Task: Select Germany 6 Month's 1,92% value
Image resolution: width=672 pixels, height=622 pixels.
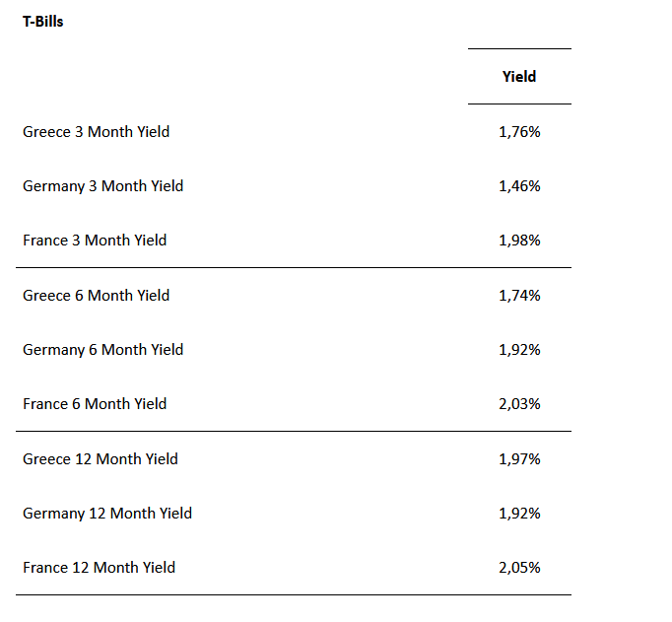Action: click(519, 349)
